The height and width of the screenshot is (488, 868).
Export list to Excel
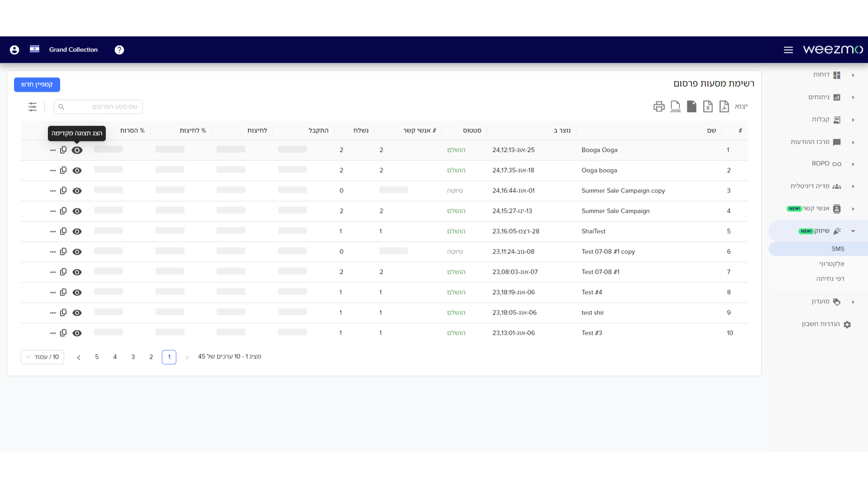coord(708,107)
